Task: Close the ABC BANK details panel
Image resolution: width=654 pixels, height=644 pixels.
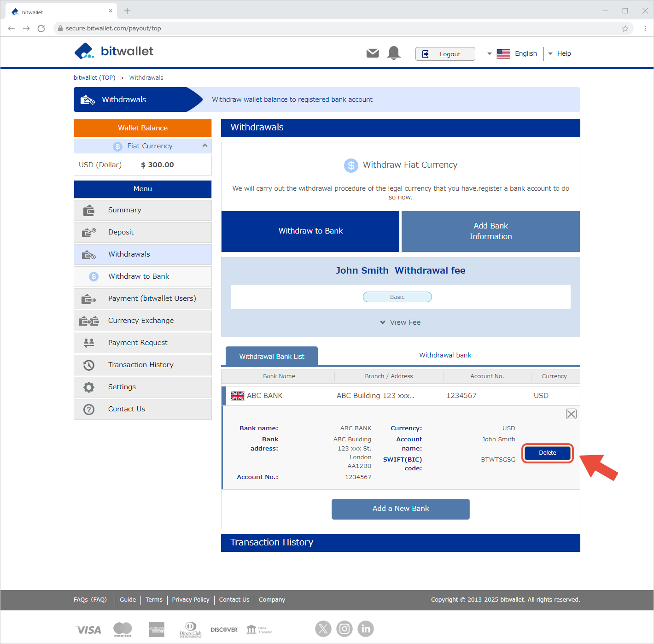Action: 571,414
